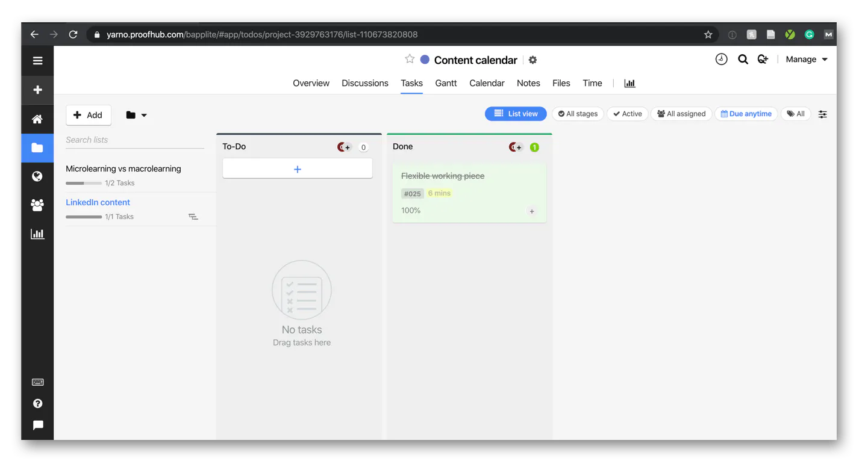Screen dimensions: 868x464
Task: Click the Grammarly extension icon
Action: (x=809, y=34)
